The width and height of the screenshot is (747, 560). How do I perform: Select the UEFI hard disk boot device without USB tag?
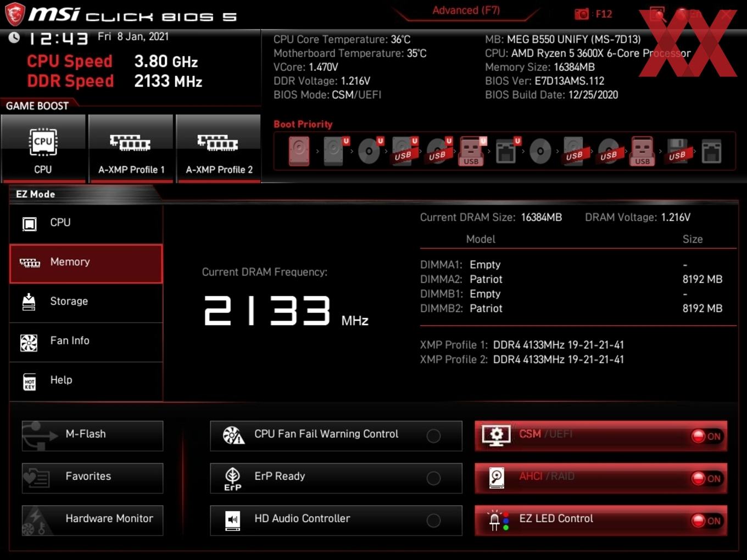tap(335, 151)
